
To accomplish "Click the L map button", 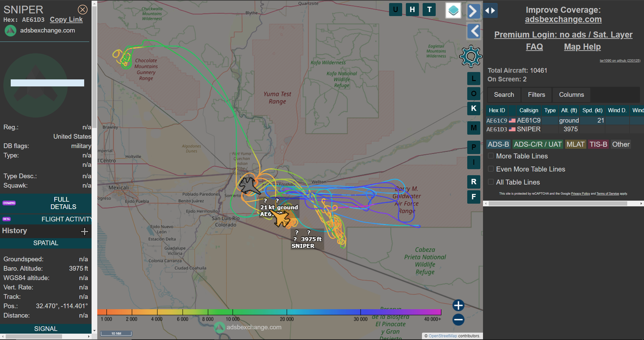I will [474, 79].
